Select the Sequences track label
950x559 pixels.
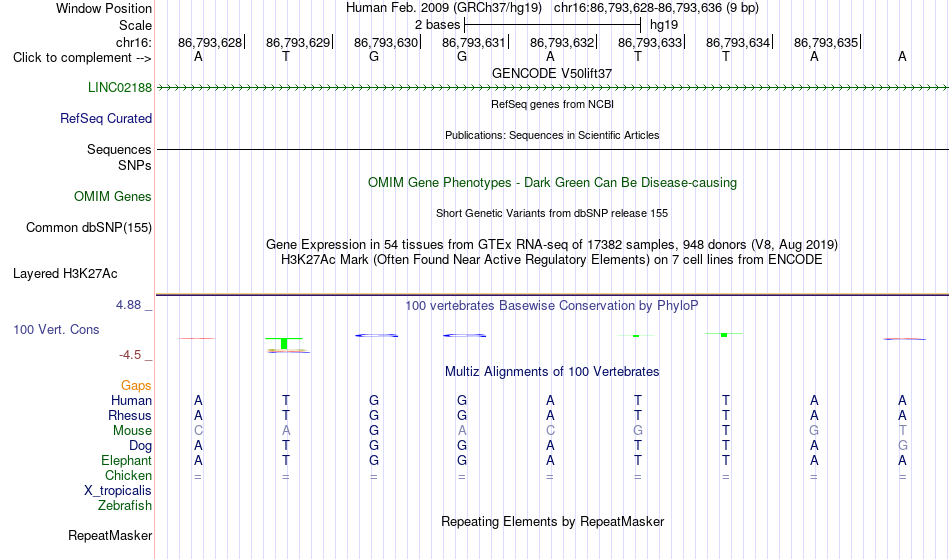[119, 149]
